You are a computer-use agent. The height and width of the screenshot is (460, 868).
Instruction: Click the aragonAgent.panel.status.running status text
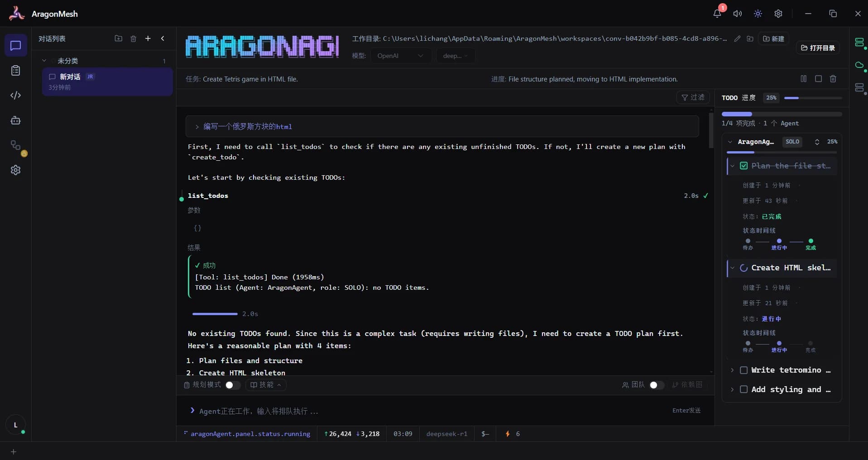coord(250,434)
